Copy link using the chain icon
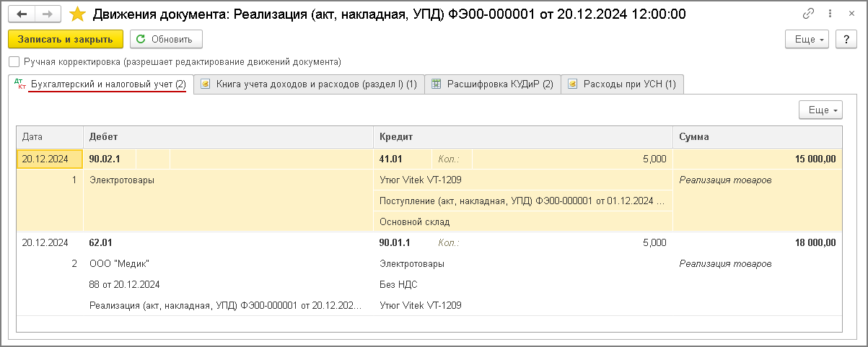The width and height of the screenshot is (868, 347). tap(808, 14)
